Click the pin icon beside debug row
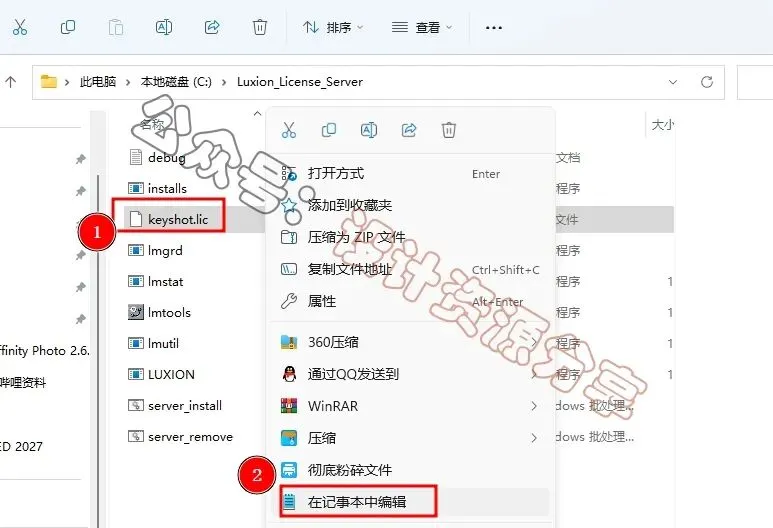The image size is (773, 528). [x=80, y=159]
